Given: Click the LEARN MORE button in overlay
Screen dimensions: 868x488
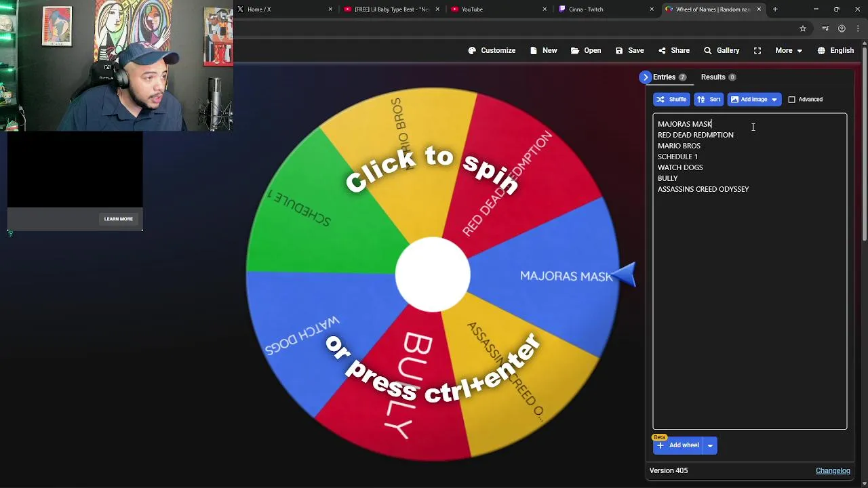Looking at the screenshot, I should coord(118,219).
